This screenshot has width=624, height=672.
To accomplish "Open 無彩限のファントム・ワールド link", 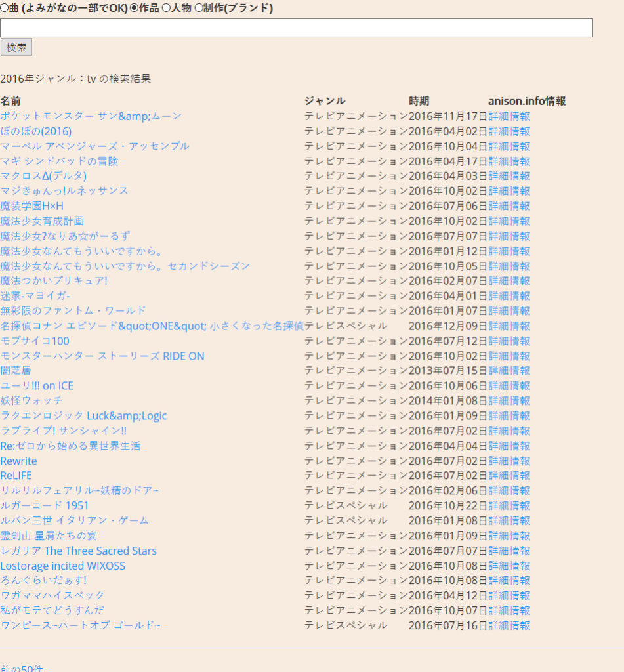I will [x=73, y=310].
